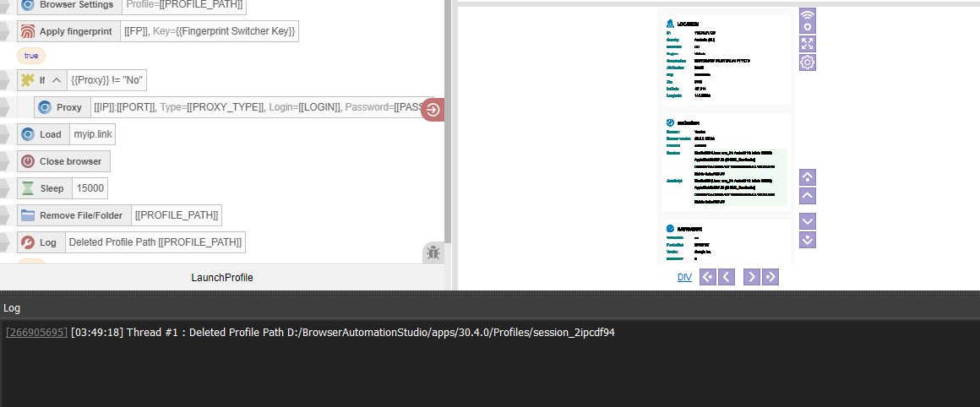Select the Log panel header
980x407 pixels.
[12, 308]
